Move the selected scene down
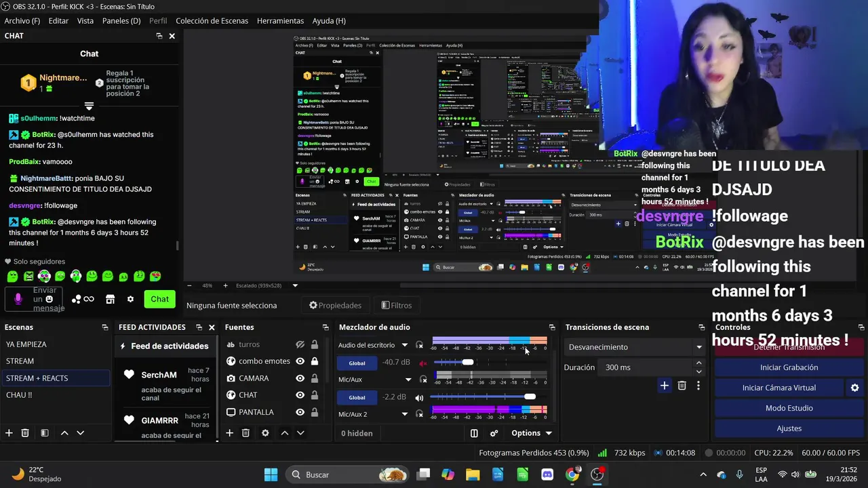This screenshot has width=868, height=488. [x=80, y=433]
